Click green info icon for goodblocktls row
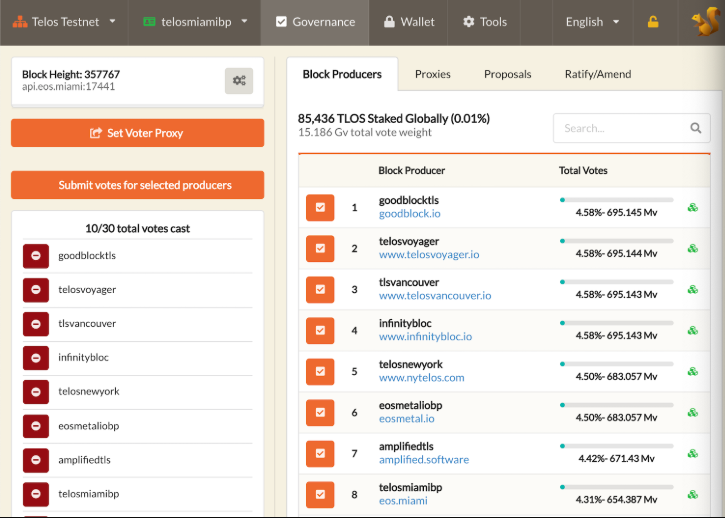This screenshot has width=725, height=518. click(693, 207)
